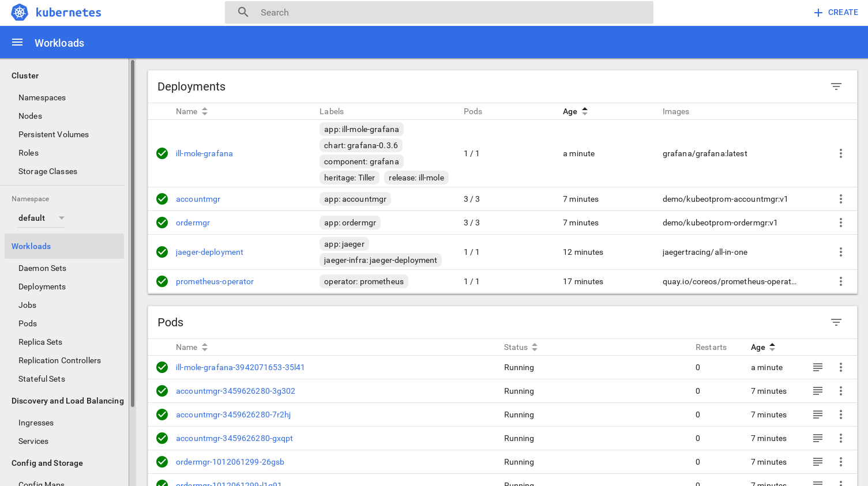
Task: Click the CREATE button
Action: (836, 12)
